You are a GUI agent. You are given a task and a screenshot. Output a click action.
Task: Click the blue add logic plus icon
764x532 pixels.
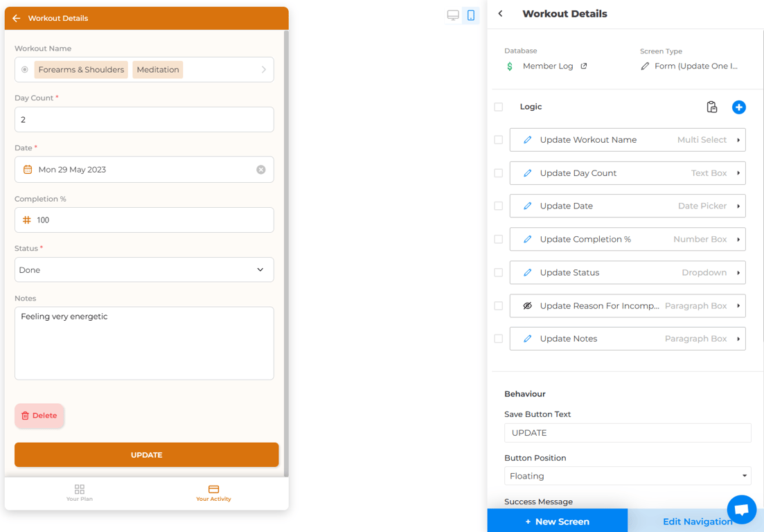tap(738, 107)
